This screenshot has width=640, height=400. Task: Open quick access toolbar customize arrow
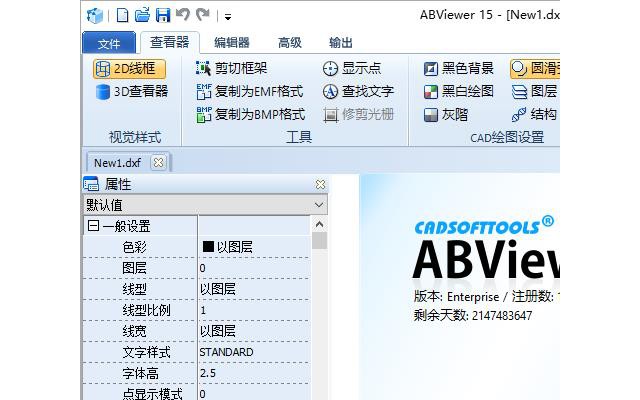(x=228, y=17)
